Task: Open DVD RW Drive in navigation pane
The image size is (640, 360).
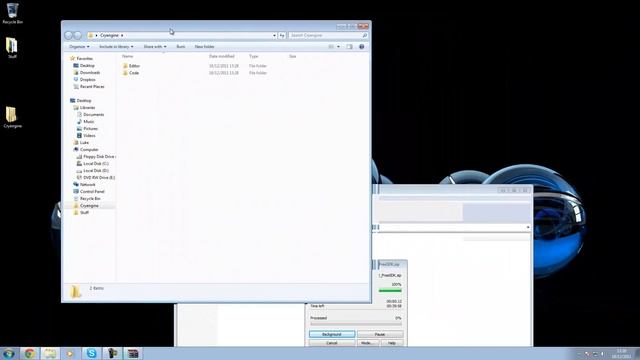Action: (99, 178)
